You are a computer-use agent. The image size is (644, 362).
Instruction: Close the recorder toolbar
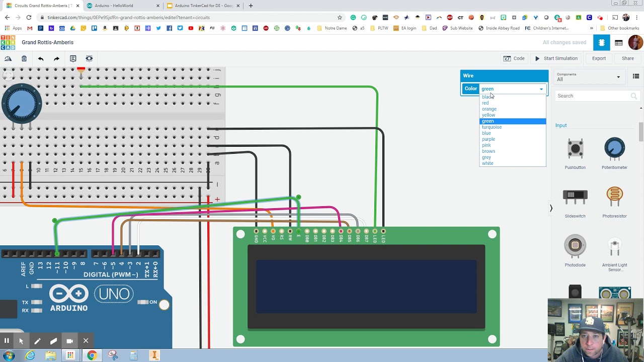click(86, 341)
